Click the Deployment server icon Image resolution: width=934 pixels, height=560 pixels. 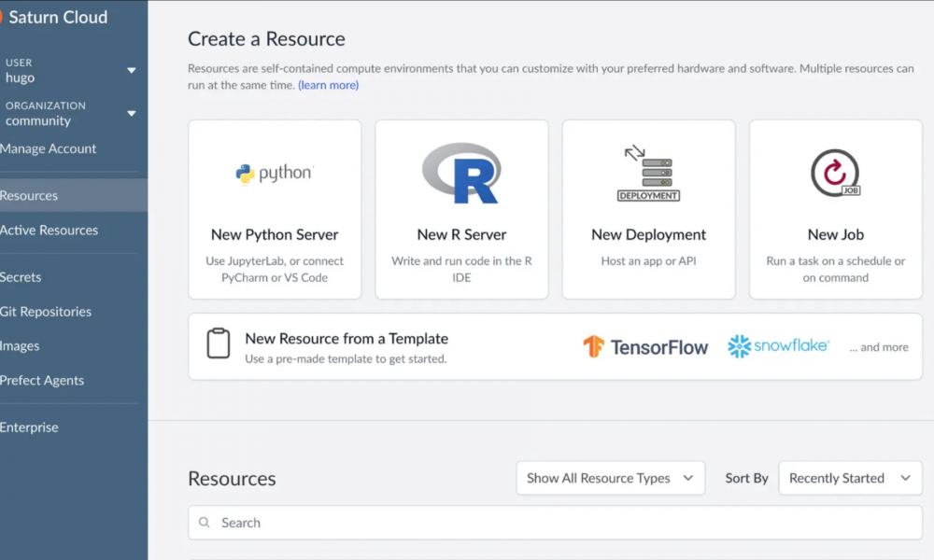pyautogui.click(x=649, y=174)
